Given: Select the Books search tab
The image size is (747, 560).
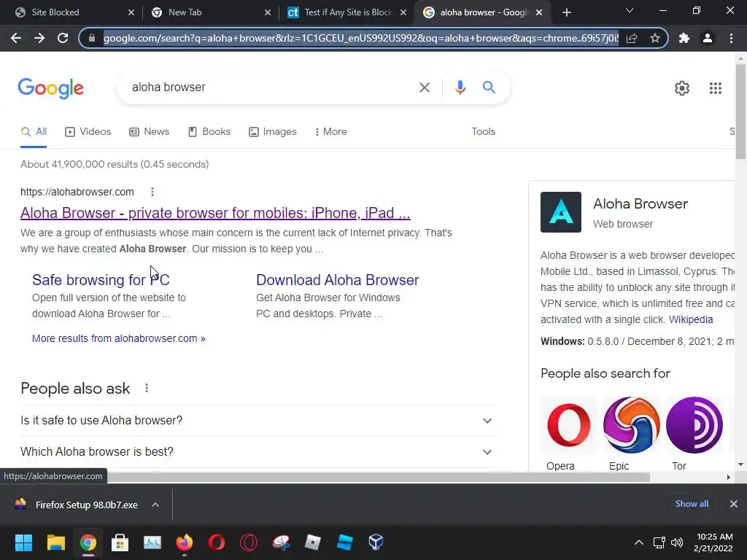Looking at the screenshot, I should [x=209, y=131].
